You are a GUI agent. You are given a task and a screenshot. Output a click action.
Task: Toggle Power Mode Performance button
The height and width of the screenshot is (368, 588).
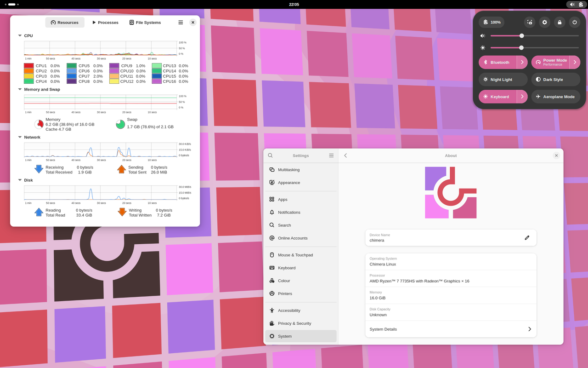(550, 62)
